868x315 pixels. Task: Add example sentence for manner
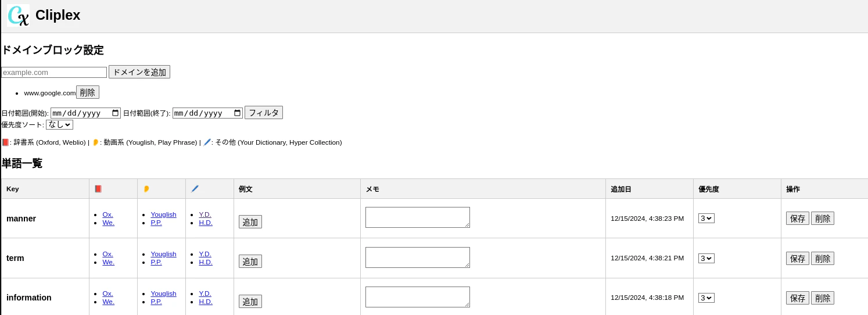250,222
